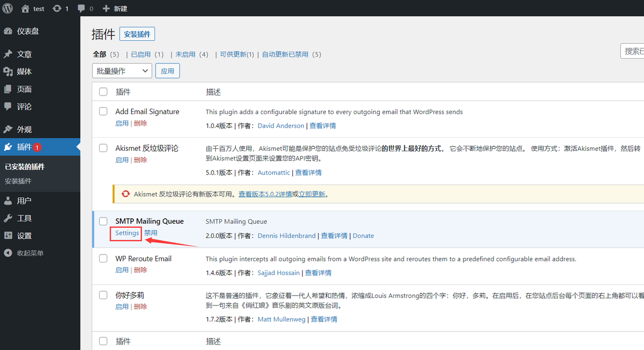Filter plugins by 未启用 tab
The image size is (644, 350).
(185, 54)
